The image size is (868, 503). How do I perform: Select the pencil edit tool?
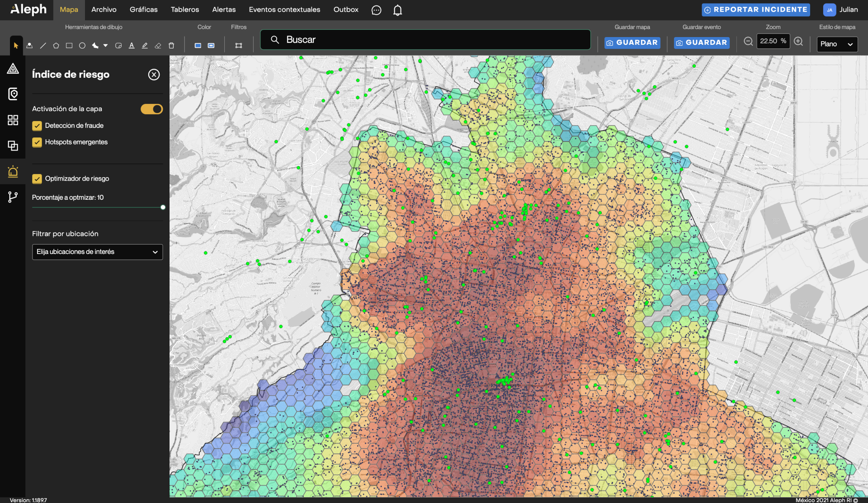[145, 46]
